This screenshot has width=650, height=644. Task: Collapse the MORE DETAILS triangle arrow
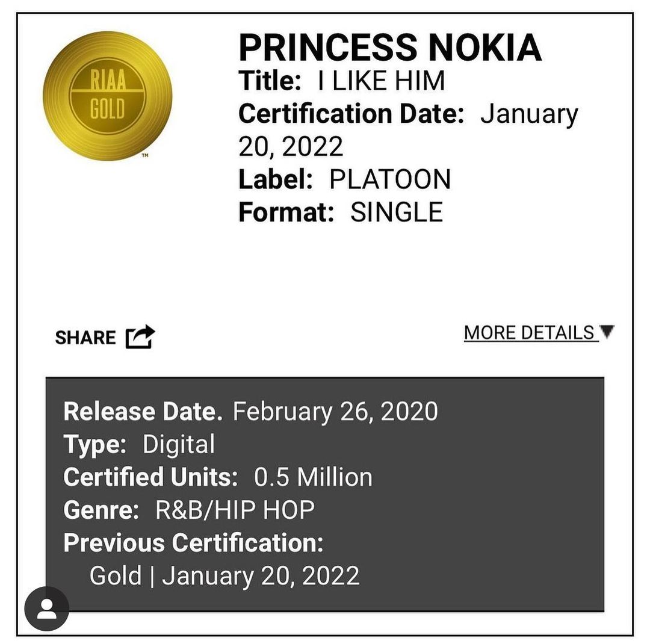coord(607,332)
